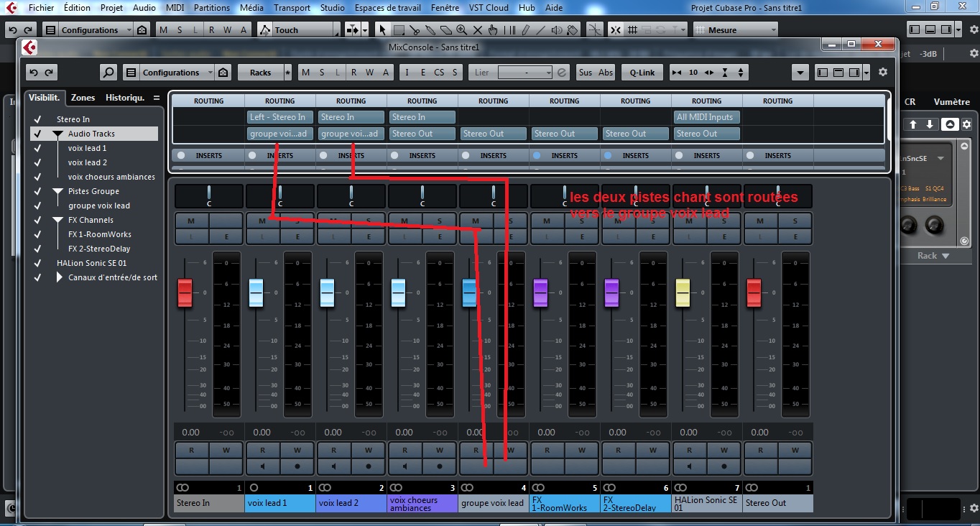Open the snap grid type icon
The width and height of the screenshot is (980, 526).
tap(633, 30)
